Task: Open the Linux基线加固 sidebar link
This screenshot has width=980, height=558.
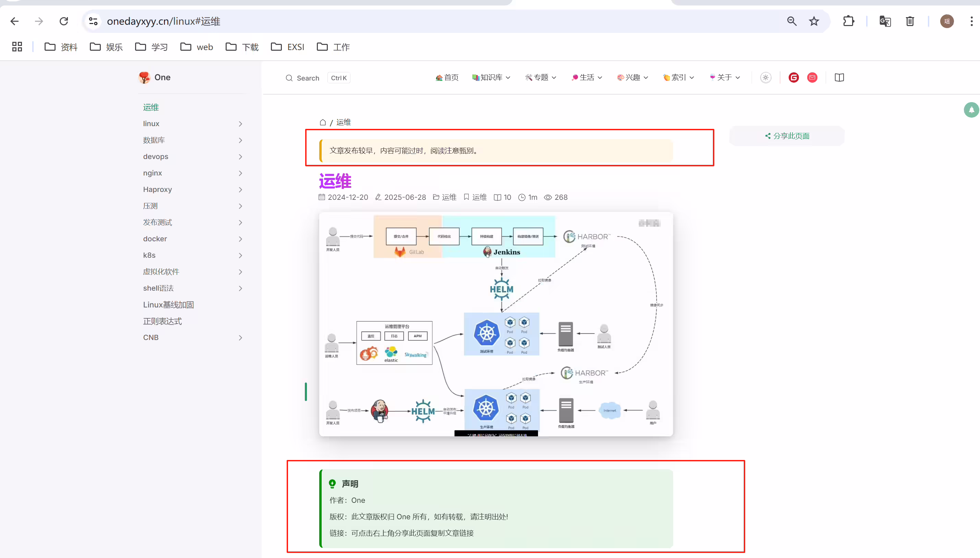Action: pos(168,305)
